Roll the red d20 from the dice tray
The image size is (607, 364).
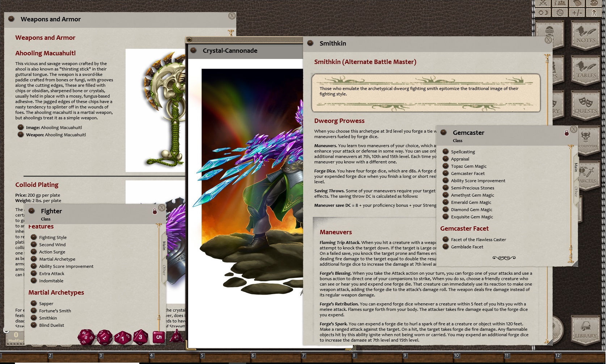86,337
